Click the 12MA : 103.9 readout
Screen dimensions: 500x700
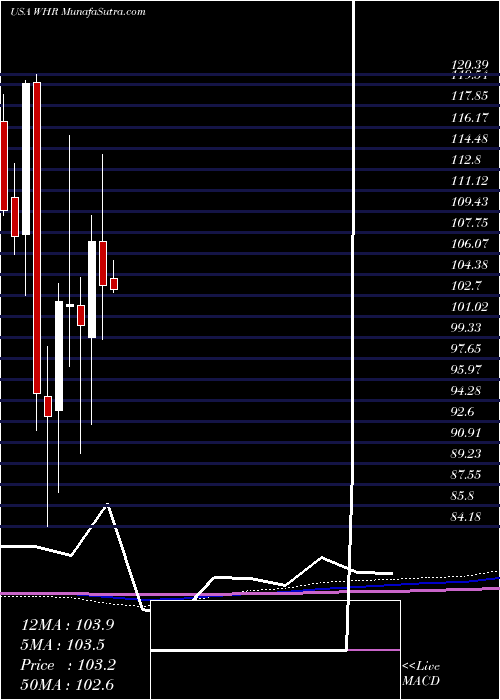pyautogui.click(x=68, y=625)
